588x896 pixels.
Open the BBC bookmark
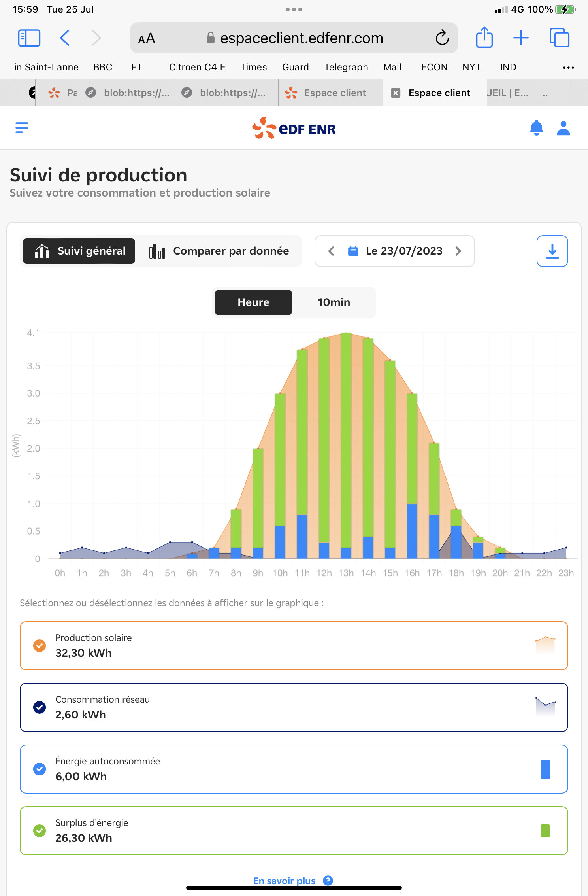pyautogui.click(x=103, y=67)
